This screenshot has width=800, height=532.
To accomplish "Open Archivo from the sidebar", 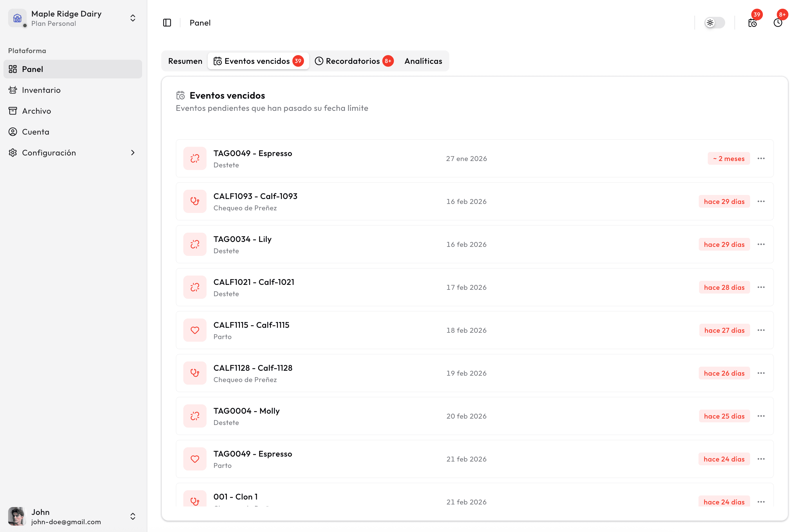I will click(x=36, y=111).
